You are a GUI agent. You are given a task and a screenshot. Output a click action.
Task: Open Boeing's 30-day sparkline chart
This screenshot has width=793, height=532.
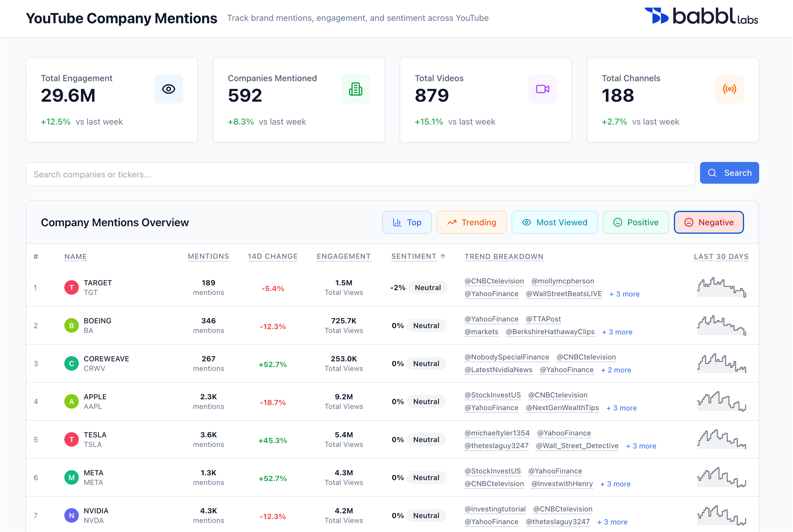pos(722,326)
